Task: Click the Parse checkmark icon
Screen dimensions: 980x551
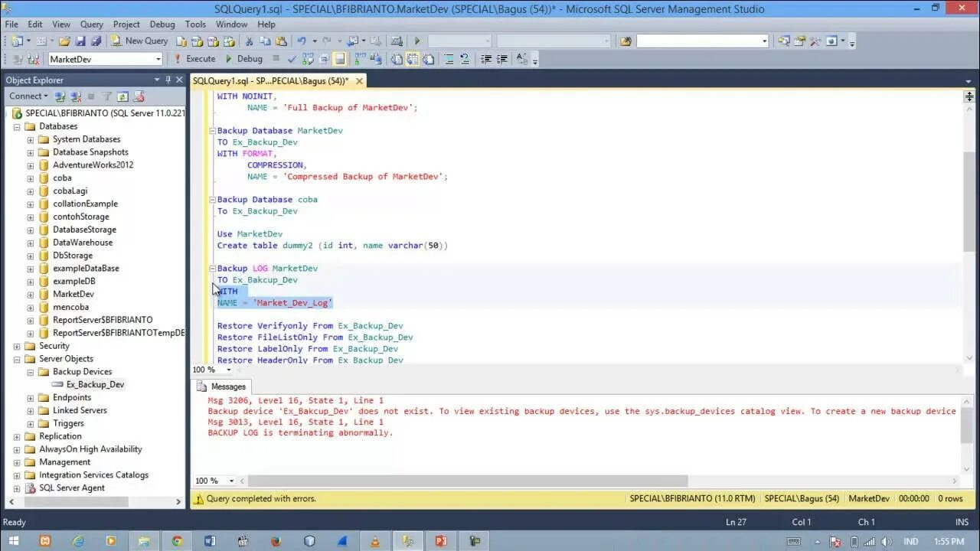Action: tap(292, 59)
